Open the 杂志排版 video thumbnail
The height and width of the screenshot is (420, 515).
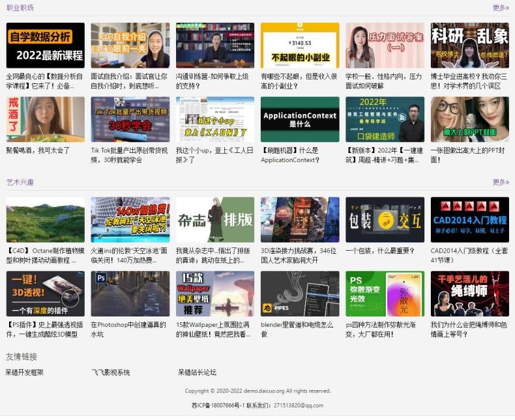215,220
